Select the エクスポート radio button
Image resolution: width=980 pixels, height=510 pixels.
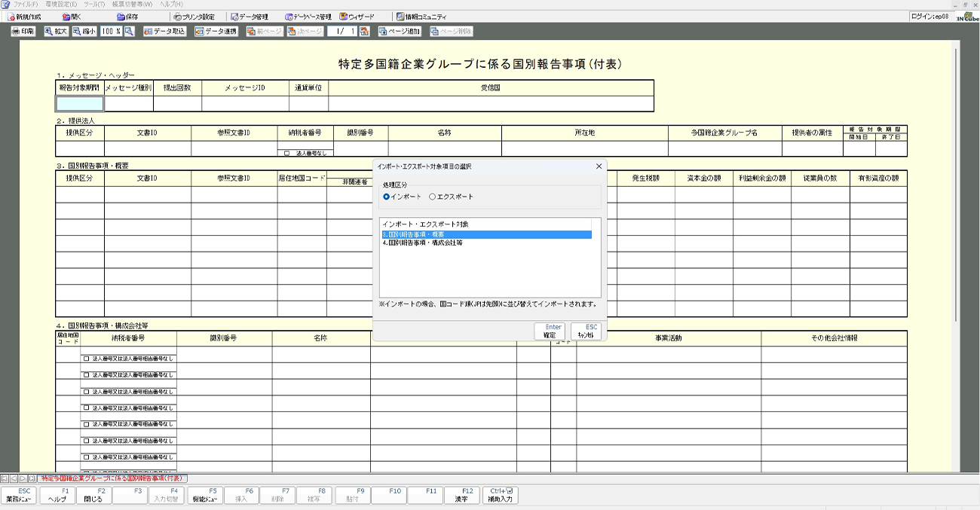coord(432,197)
